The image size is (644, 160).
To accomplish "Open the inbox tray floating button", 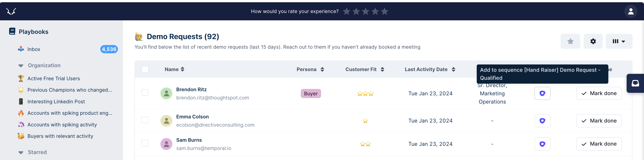I will [x=635, y=83].
